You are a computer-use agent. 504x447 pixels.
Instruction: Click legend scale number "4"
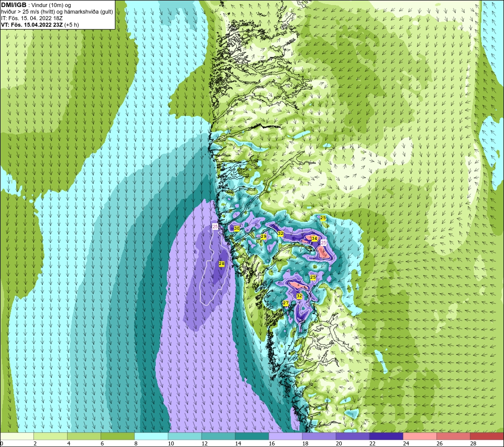[69, 443]
